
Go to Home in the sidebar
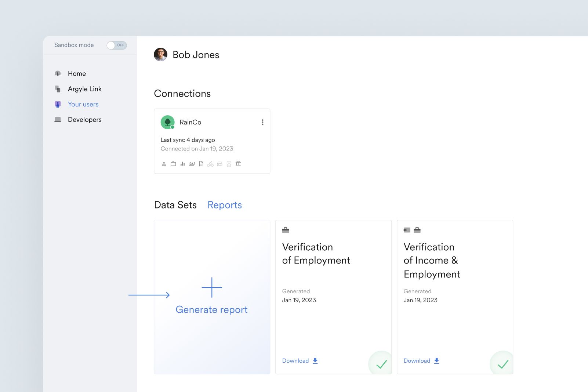point(77,73)
